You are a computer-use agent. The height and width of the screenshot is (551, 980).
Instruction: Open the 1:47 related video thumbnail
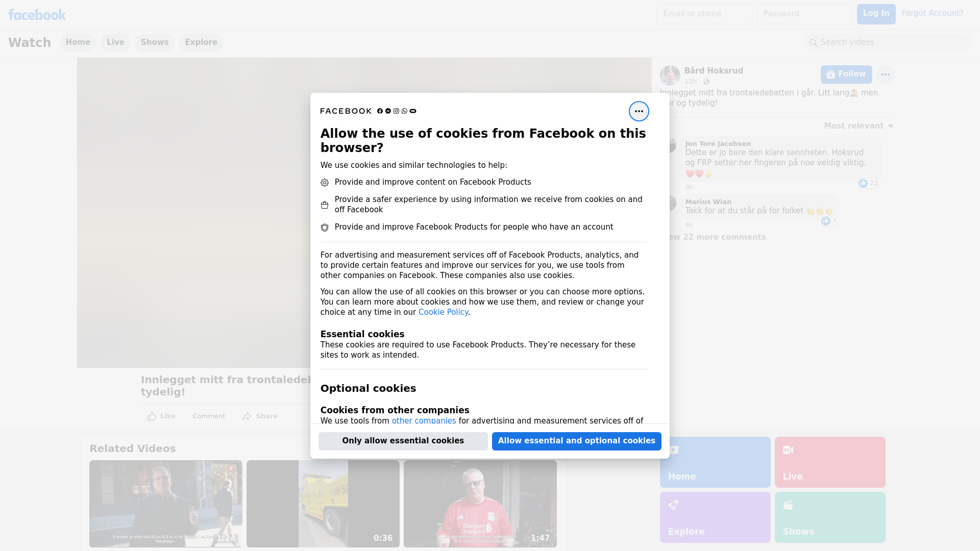point(480,504)
